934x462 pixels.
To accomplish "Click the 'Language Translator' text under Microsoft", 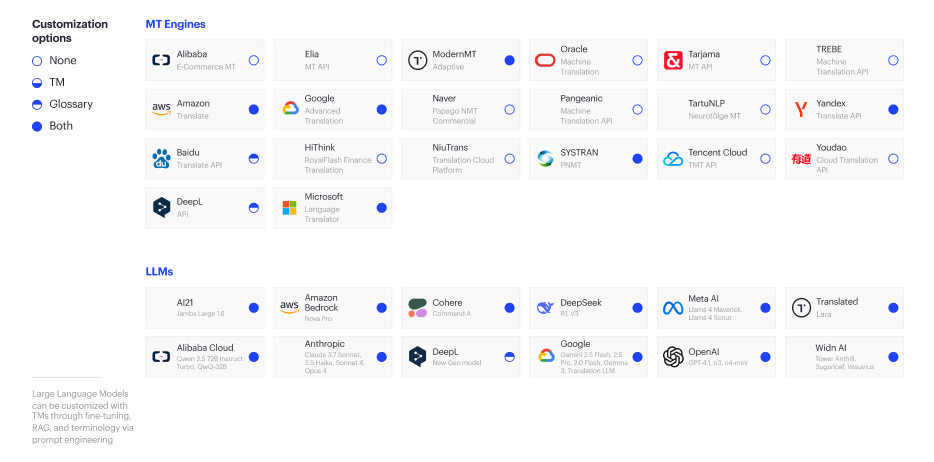I will (x=322, y=214).
